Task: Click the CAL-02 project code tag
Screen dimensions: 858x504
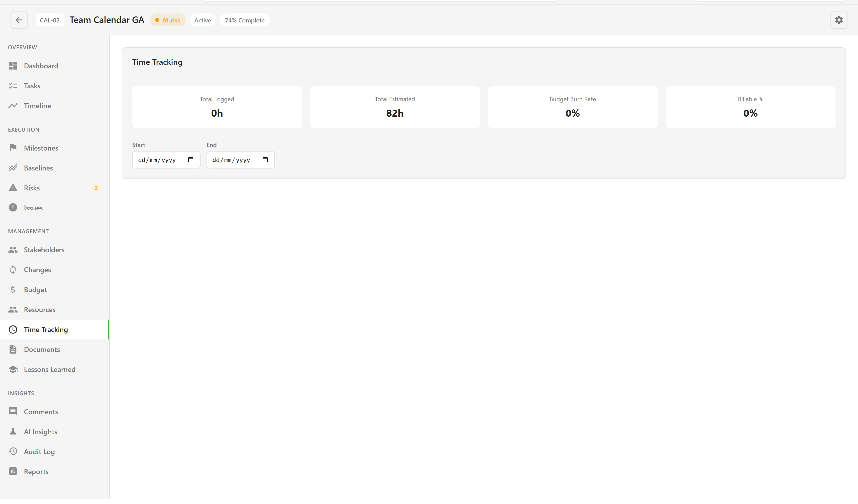Action: [50, 20]
